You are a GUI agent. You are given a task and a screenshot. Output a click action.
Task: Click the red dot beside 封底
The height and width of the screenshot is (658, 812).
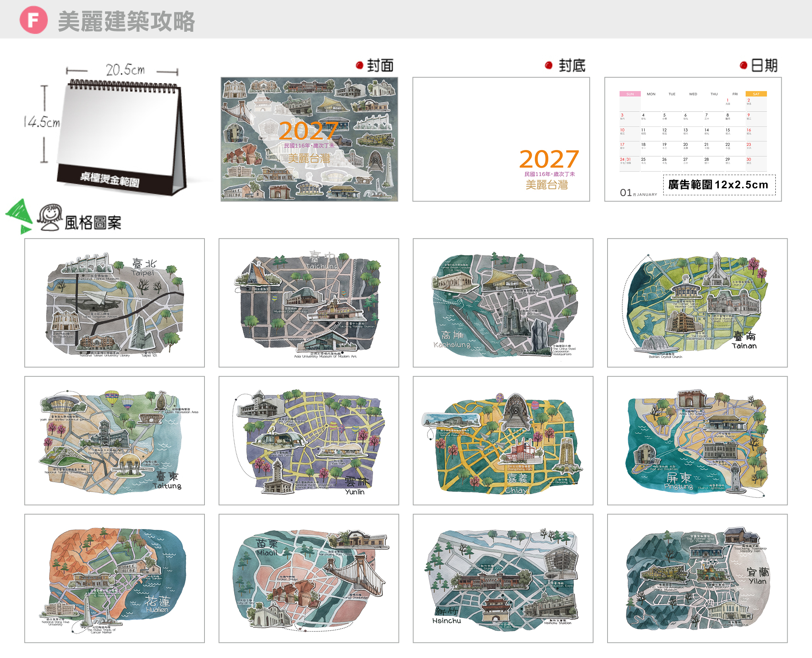(548, 65)
